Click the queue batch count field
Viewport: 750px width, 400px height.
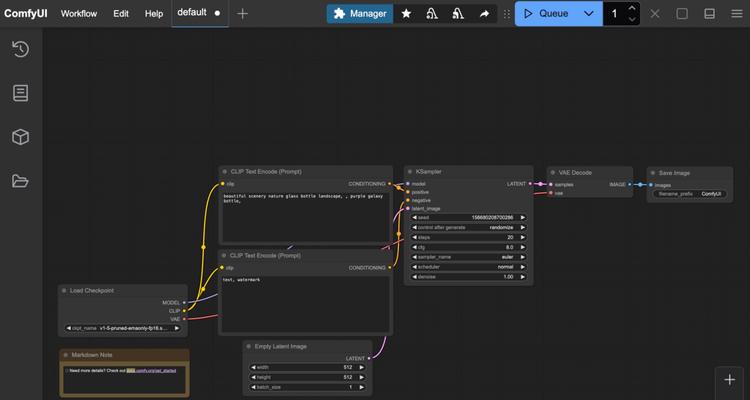point(614,14)
